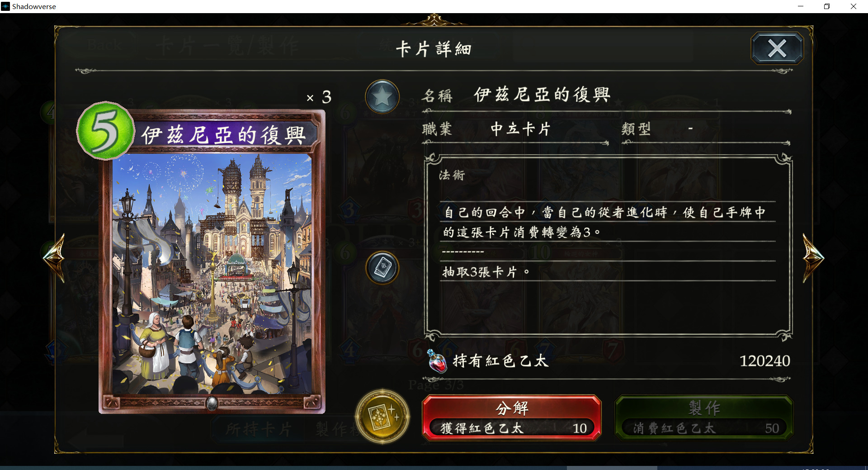This screenshot has width=868, height=470.
Task: Click the dimmed Back button
Action: point(104,45)
